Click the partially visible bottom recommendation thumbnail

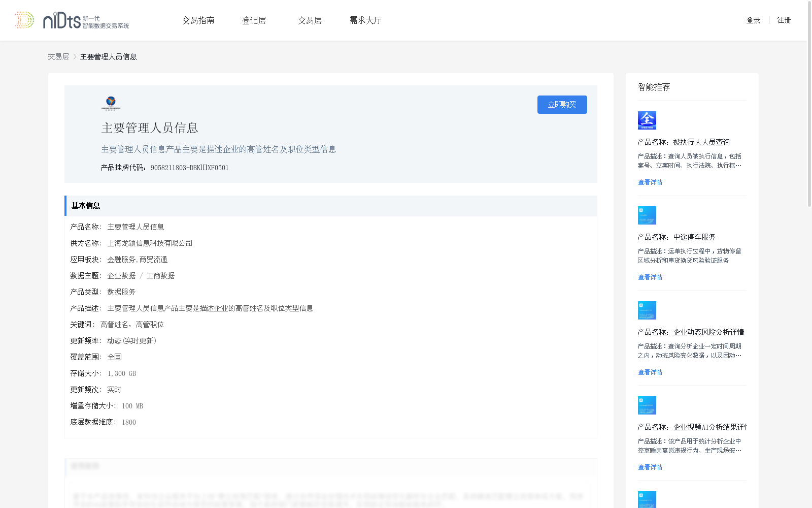pyautogui.click(x=647, y=499)
